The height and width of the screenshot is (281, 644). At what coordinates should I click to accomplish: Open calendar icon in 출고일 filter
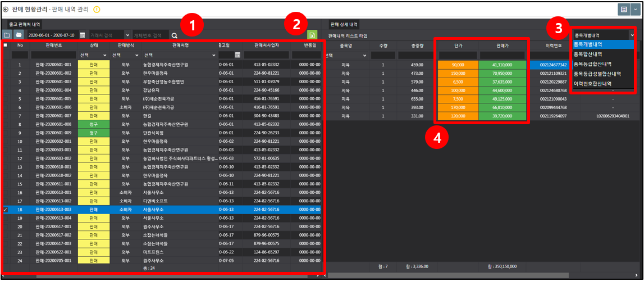click(237, 55)
